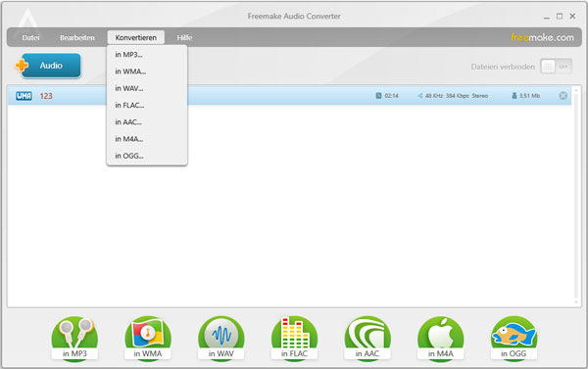
Task: Open the freemake.com link
Action: 542,37
